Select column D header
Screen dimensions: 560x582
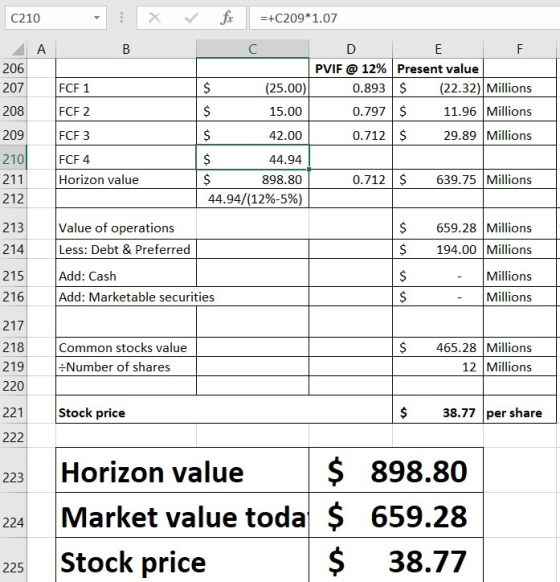click(x=351, y=49)
